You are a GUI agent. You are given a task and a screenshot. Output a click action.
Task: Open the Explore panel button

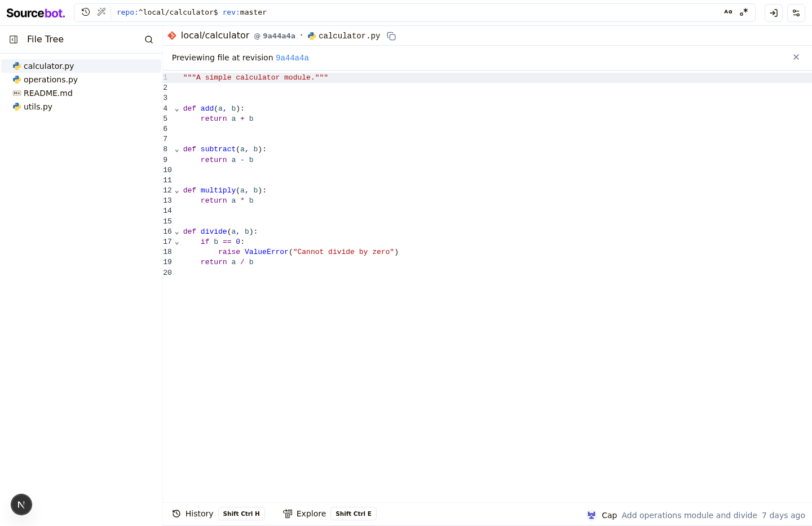tap(329, 514)
